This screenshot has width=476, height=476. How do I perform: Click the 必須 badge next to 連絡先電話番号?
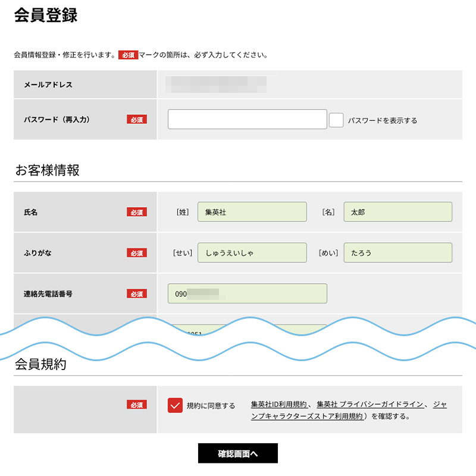[136, 294]
